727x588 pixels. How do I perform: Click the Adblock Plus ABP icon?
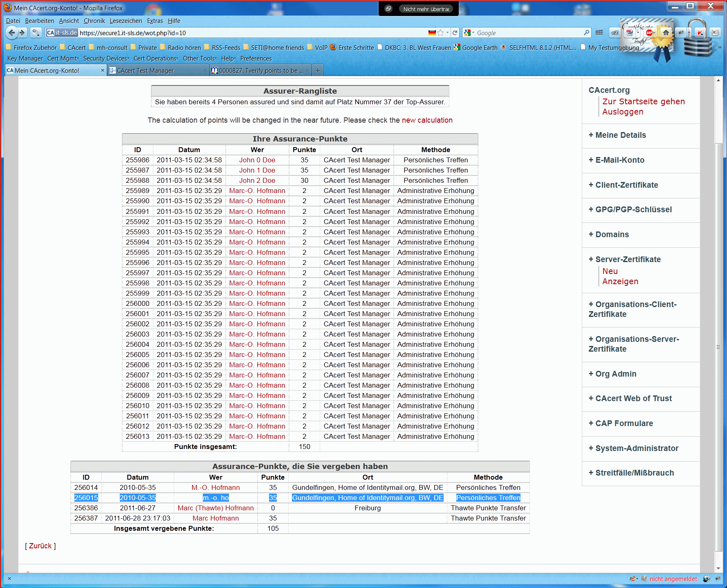click(648, 33)
